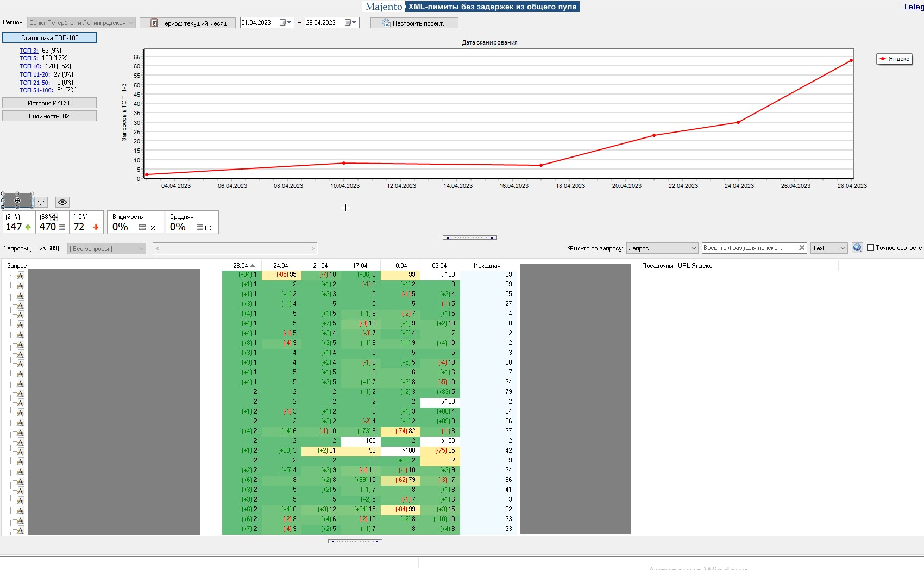The width and height of the screenshot is (924, 570).
Task: Switch to the История ИКС panel
Action: click(x=49, y=103)
